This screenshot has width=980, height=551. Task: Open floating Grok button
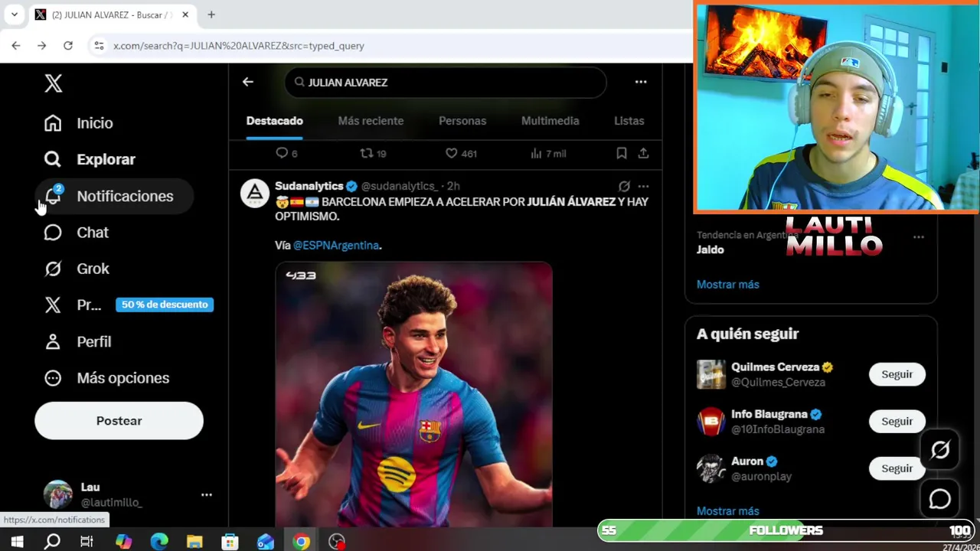pyautogui.click(x=939, y=451)
